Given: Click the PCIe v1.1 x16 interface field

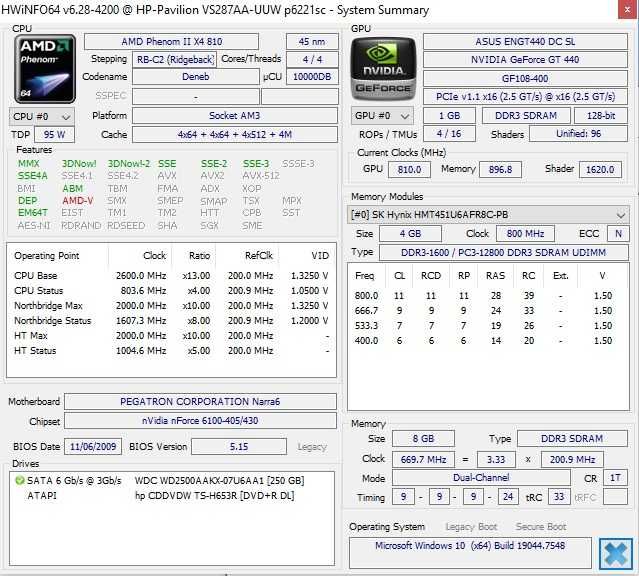Looking at the screenshot, I should [525, 97].
